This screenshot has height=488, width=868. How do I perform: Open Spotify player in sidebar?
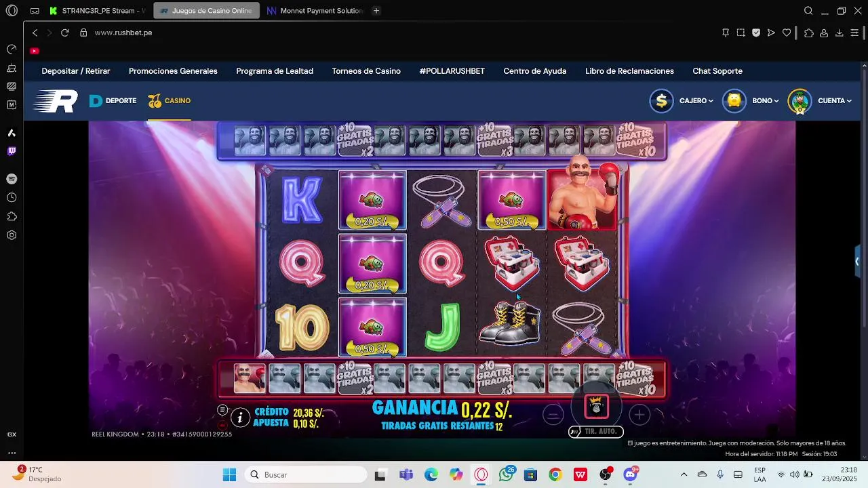(12, 179)
